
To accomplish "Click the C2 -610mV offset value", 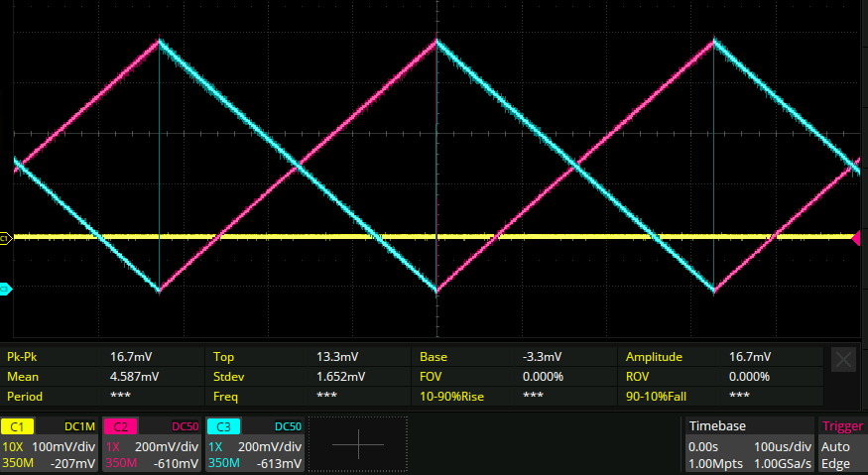I will (178, 464).
